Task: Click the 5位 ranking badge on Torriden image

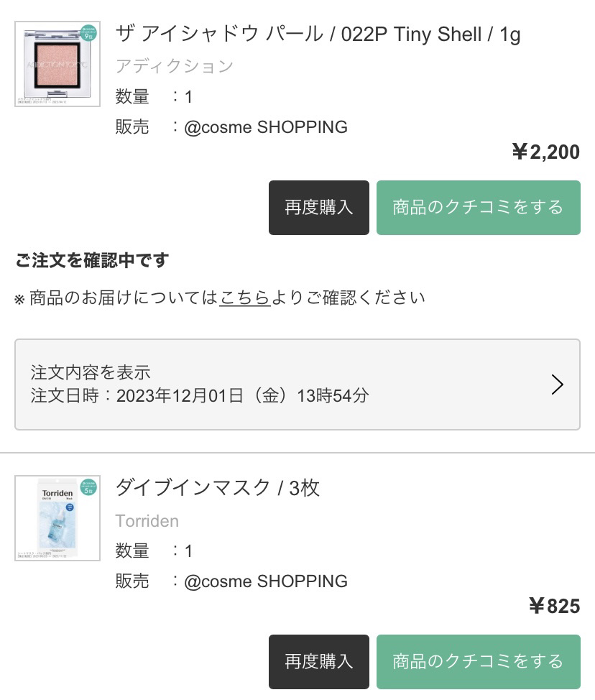Action: tap(88, 488)
